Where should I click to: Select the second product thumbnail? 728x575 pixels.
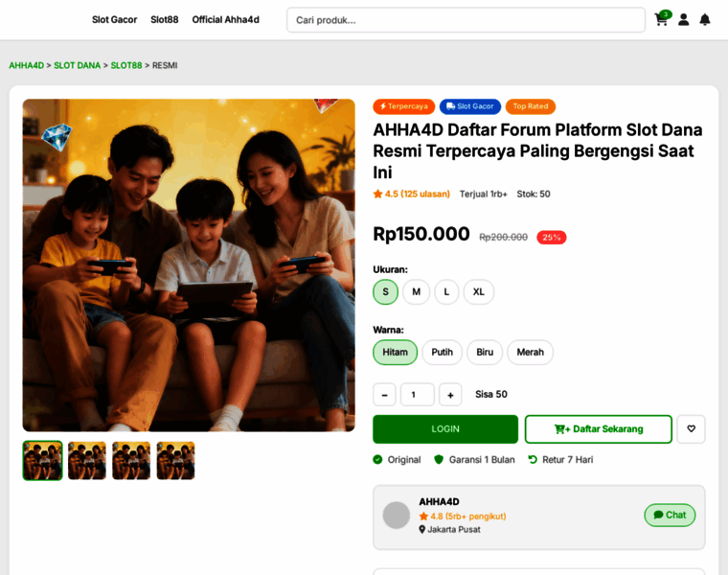[87, 461]
